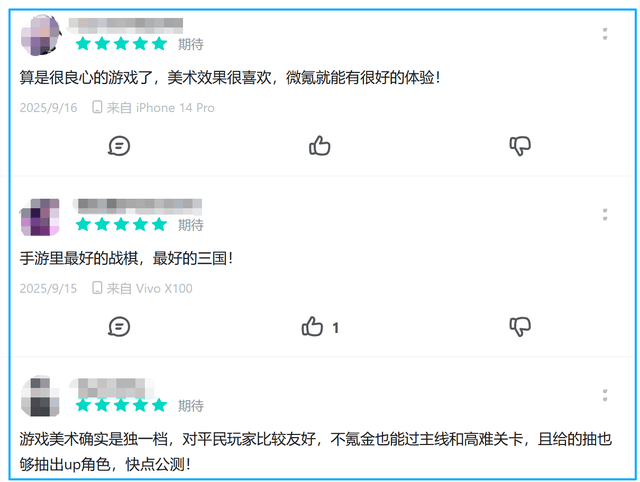Image resolution: width=640 pixels, height=482 pixels.
Task: Open first reviewer's blurred username
Action: [x=126, y=25]
